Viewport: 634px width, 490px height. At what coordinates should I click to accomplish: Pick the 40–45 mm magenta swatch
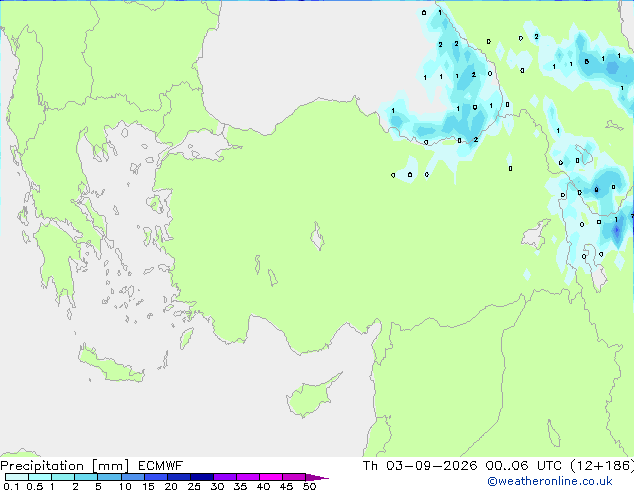(271, 477)
